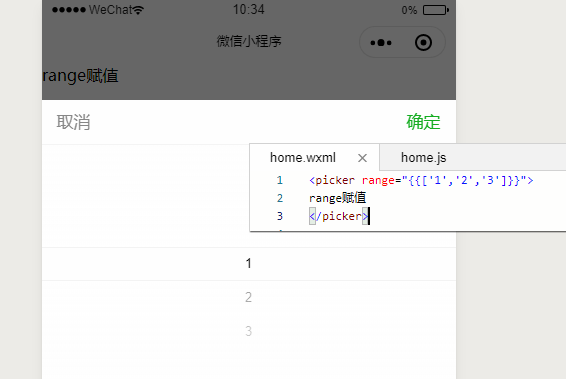Tap the range赋值 picker text in header
Image resolution: width=566 pixels, height=379 pixels.
click(80, 76)
